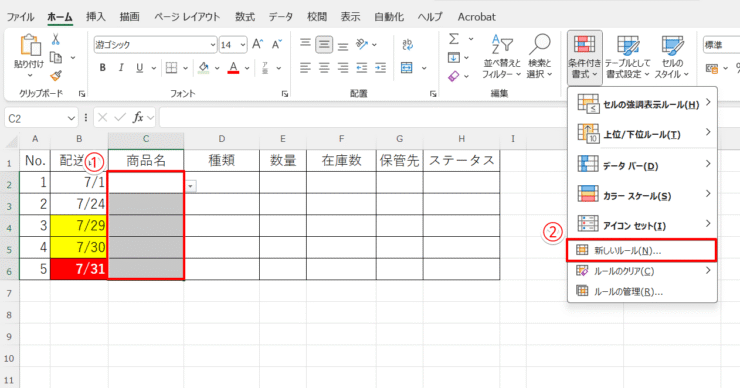The width and height of the screenshot is (740, 388).
Task: Open the font name dropdown 游ゴシック
Action: pos(213,45)
